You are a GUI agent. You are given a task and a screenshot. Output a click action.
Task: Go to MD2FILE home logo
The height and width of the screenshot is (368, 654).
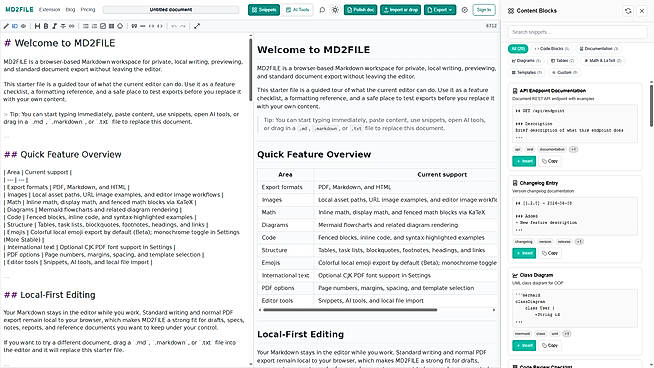(x=19, y=10)
